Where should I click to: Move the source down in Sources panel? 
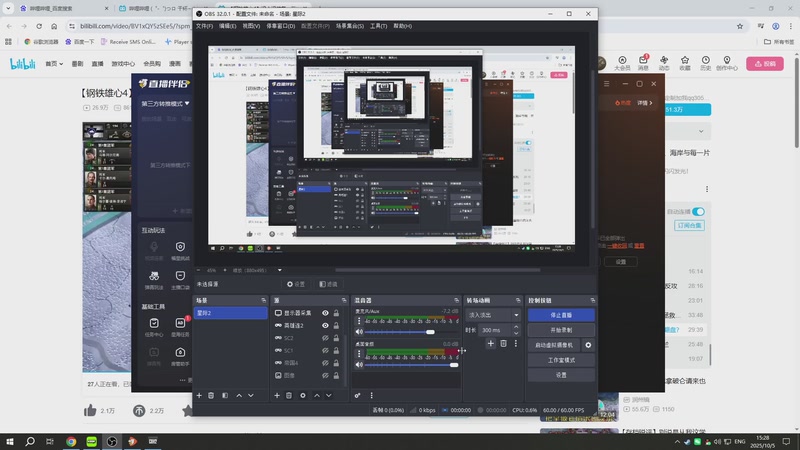pyautogui.click(x=329, y=395)
